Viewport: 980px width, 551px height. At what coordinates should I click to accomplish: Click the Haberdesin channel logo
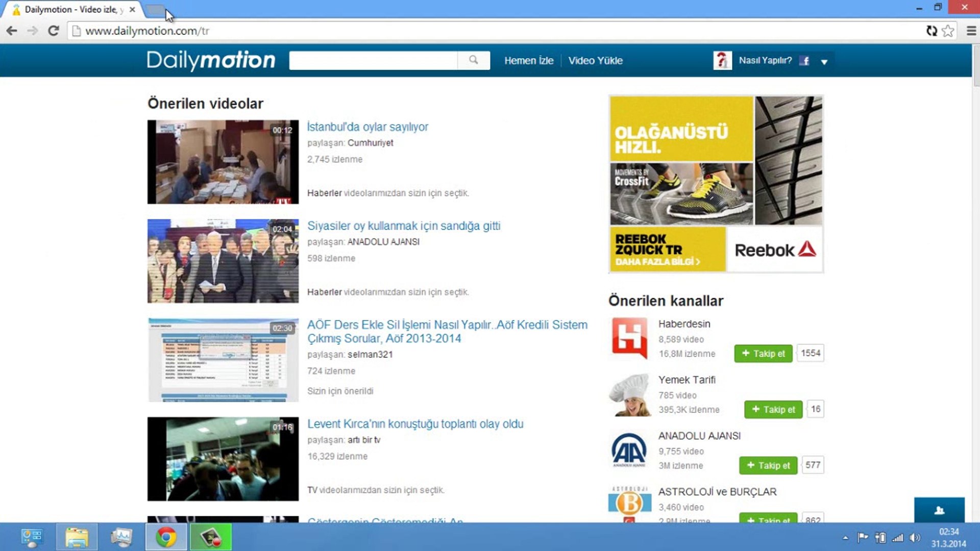629,338
